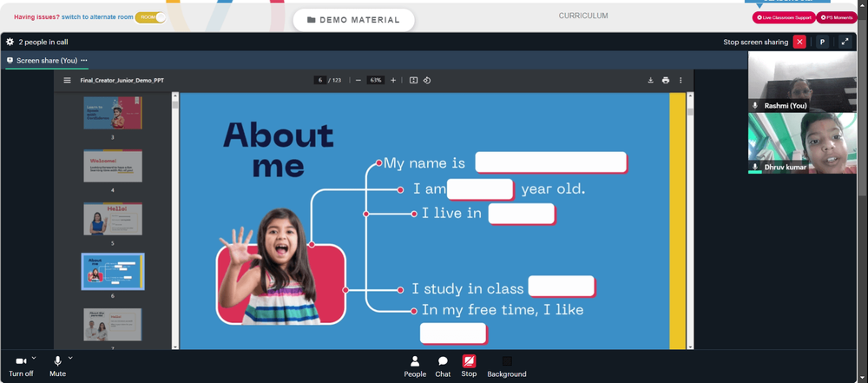Zoom out with the minus button
Screen dimensions: 868x383
(x=358, y=81)
